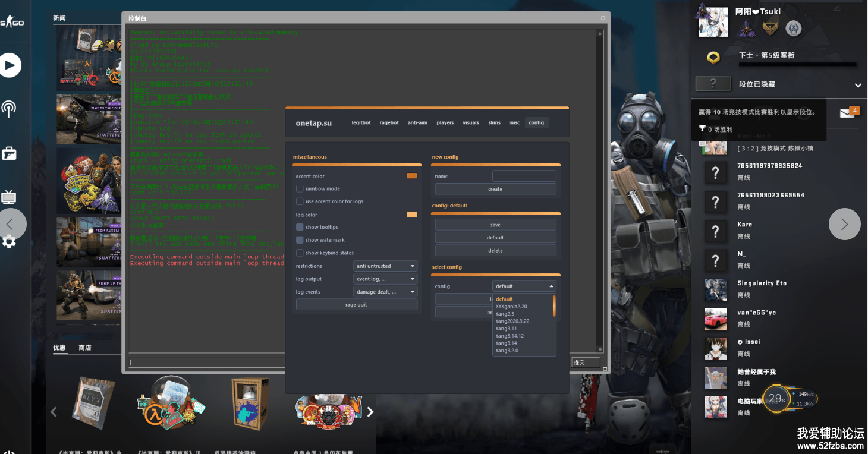Click the save config button

495,225
